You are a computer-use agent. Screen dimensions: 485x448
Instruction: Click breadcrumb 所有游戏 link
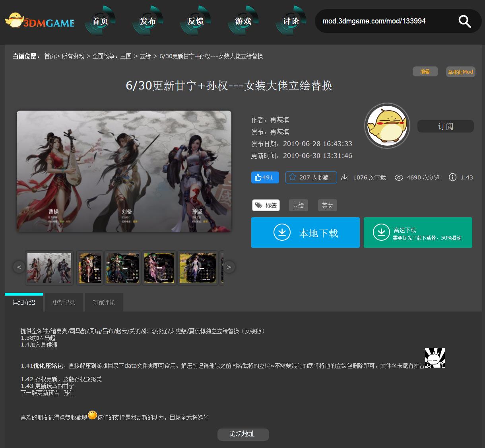(x=73, y=56)
